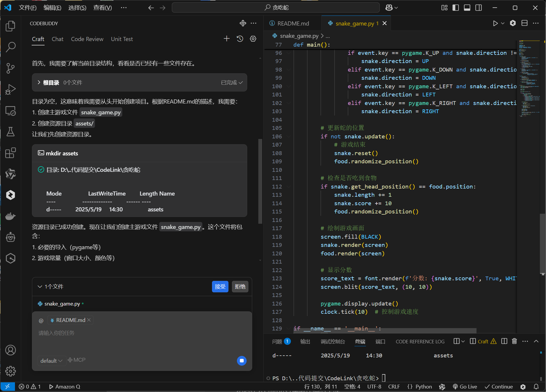Switch to the Code Review tab

87,39
